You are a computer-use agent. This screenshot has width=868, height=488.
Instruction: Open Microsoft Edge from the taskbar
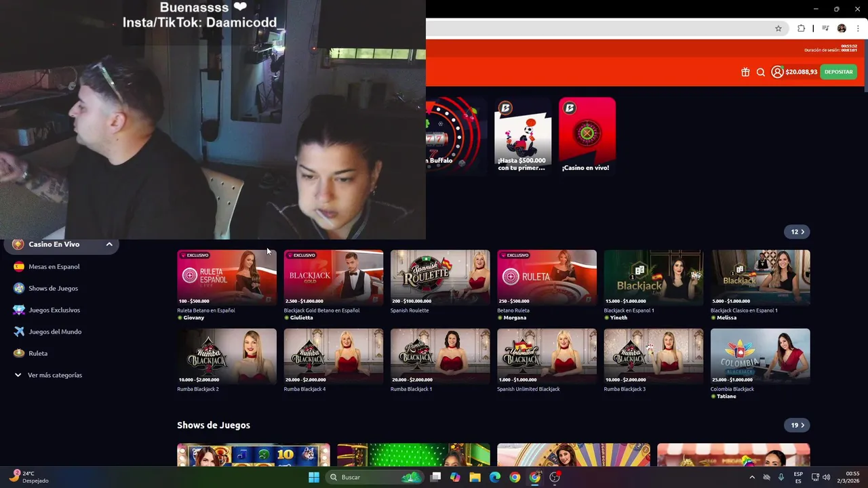[x=495, y=477]
